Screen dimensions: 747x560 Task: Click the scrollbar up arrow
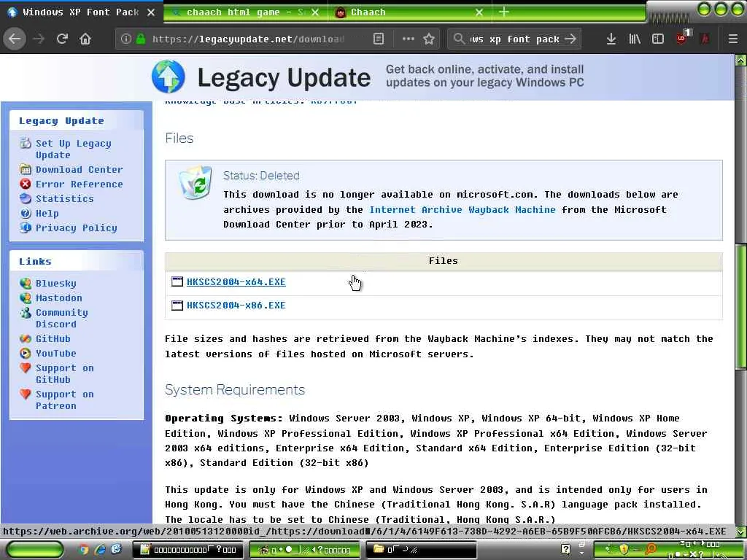click(x=741, y=60)
